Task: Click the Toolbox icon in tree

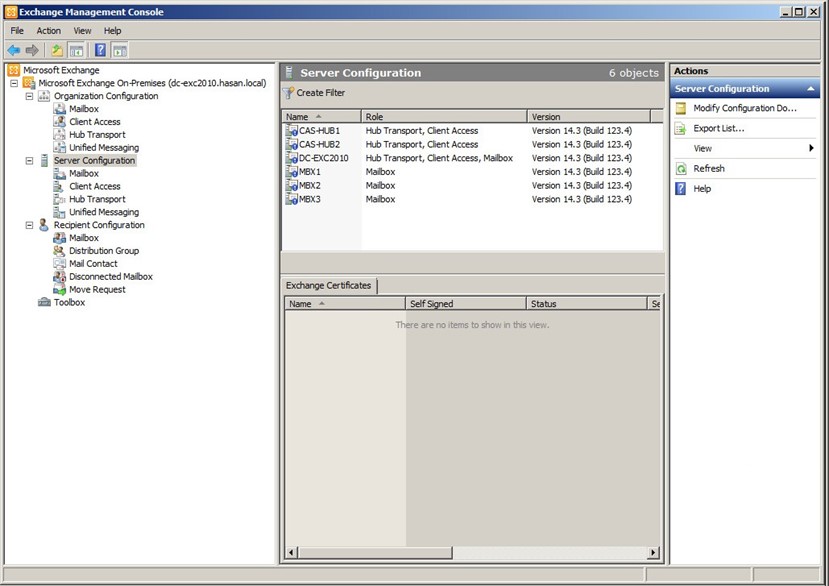Action: (x=44, y=302)
